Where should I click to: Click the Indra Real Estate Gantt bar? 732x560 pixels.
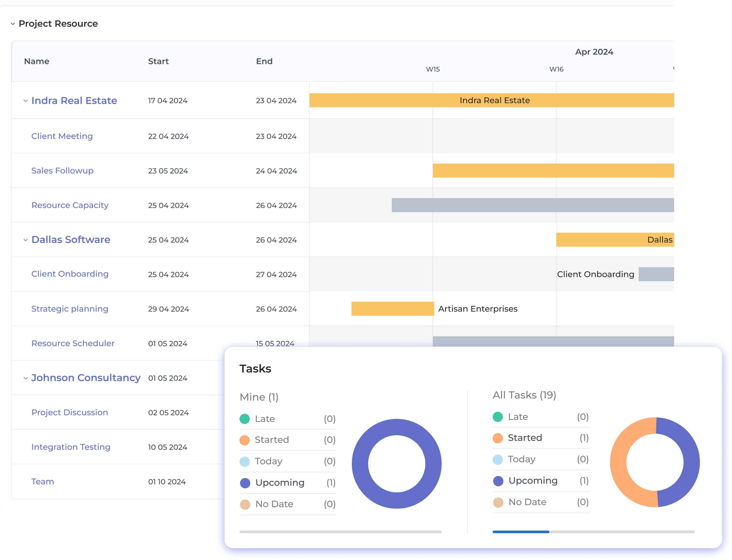point(495,100)
